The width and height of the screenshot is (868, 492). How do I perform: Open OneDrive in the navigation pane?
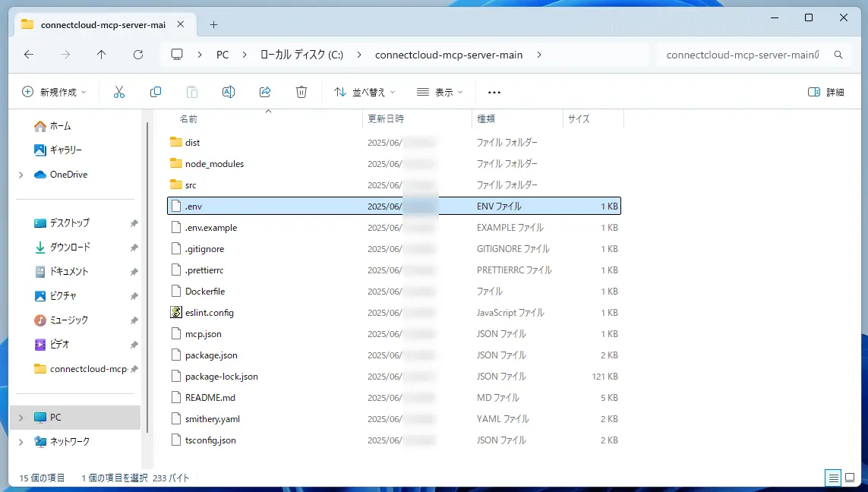[x=61, y=175]
